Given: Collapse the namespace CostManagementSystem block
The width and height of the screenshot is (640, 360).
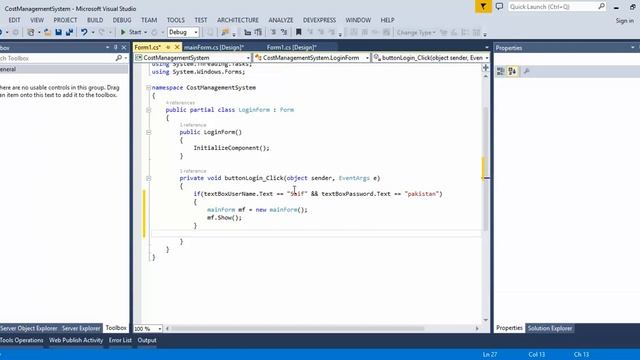Looking at the screenshot, I should coord(148,87).
